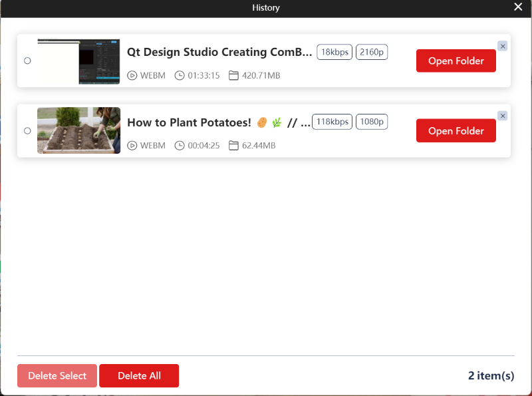Click the History title text
This screenshot has height=396, width=532.
265,7
